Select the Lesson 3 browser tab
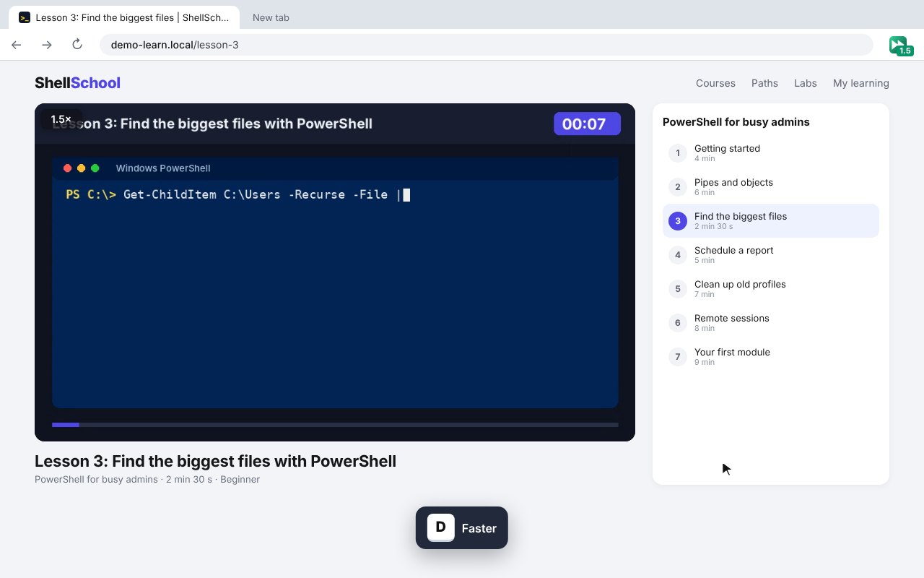924x578 pixels. point(124,17)
